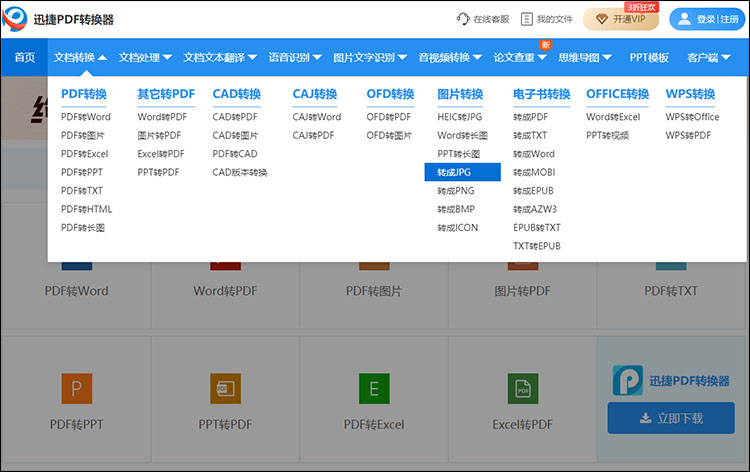
Task: Select PPT转视频 menu entry
Action: 607,135
